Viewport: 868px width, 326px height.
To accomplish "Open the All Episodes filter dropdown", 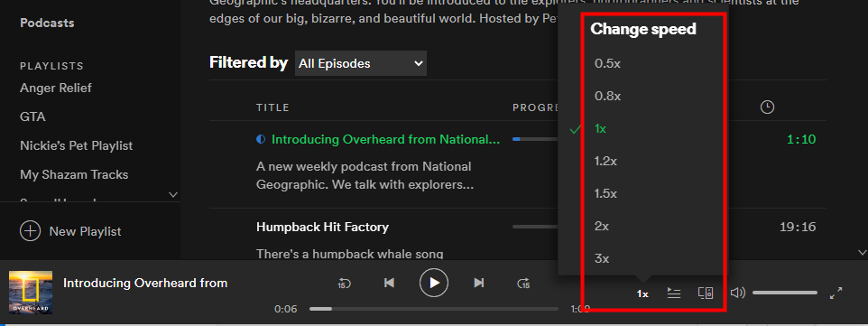I will coord(361,63).
